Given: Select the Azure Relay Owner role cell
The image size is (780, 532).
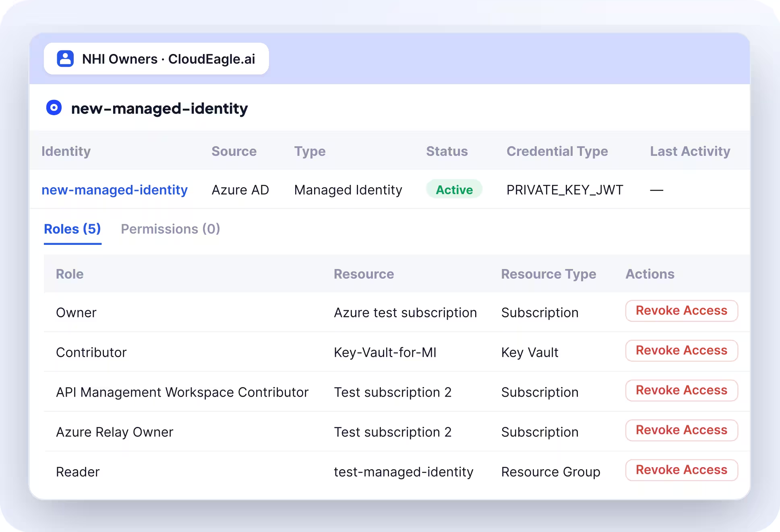Looking at the screenshot, I should (115, 432).
